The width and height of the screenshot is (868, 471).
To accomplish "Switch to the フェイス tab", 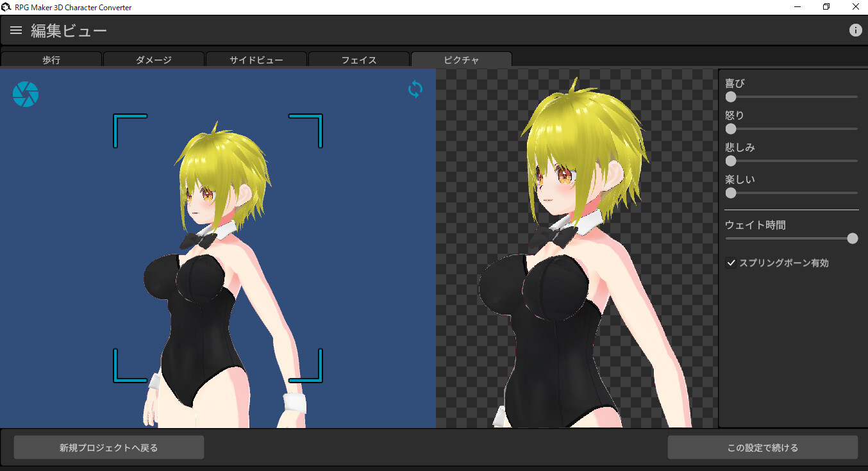I will pyautogui.click(x=359, y=59).
